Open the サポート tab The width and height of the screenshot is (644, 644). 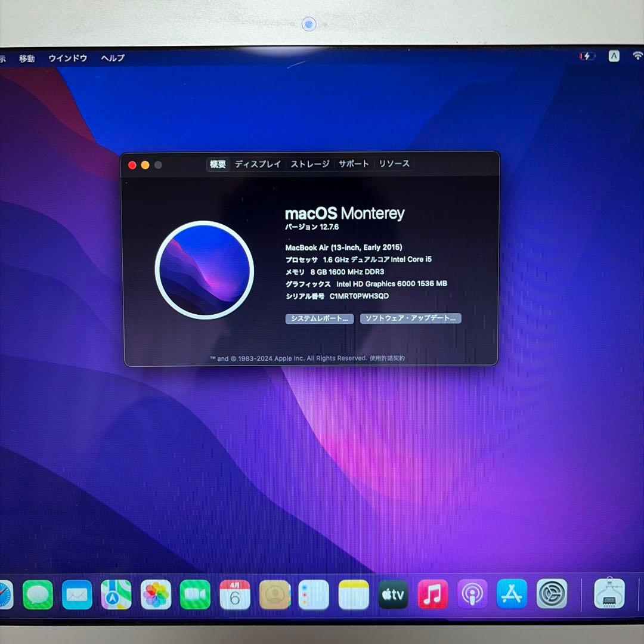click(x=354, y=164)
